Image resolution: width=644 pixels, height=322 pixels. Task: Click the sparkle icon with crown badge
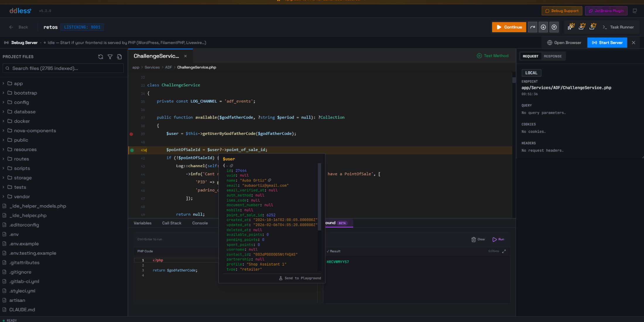pyautogui.click(x=571, y=27)
